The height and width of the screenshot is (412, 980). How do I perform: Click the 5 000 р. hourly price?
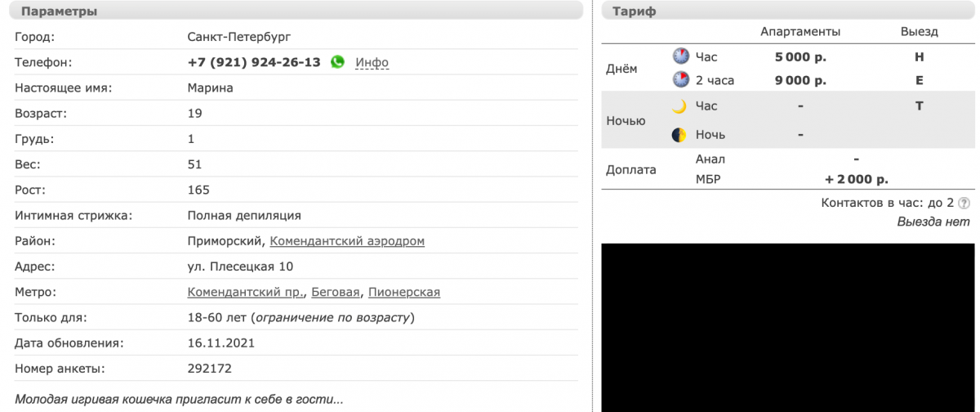(x=800, y=57)
